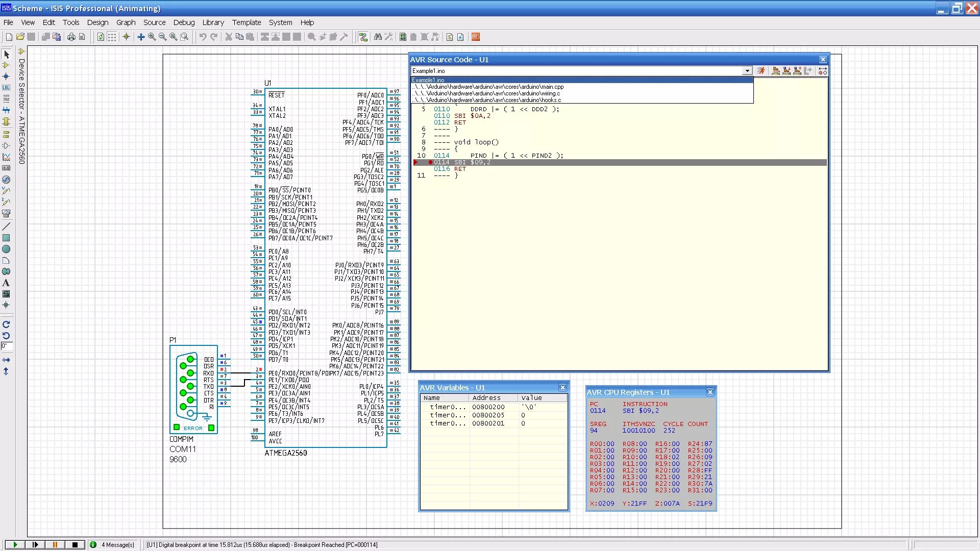Select the Graph mode tool
This screenshot has height=551, width=980.
point(6,157)
